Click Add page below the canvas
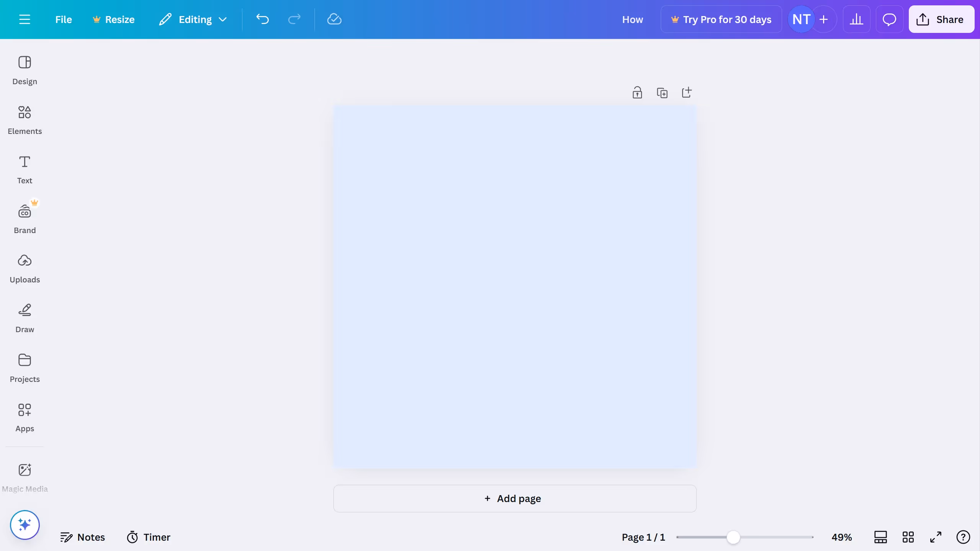This screenshot has width=980, height=551. (514, 499)
